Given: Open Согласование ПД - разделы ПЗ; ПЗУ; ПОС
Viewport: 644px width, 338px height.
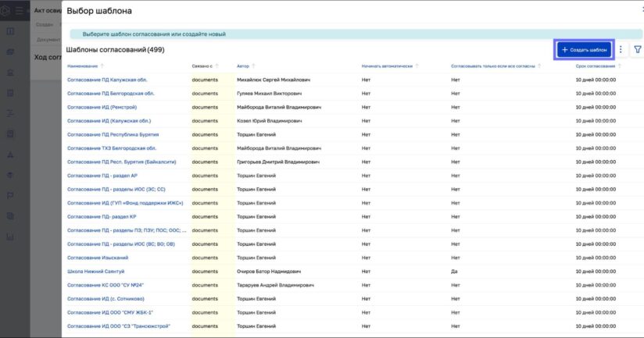Looking at the screenshot, I should tap(127, 230).
